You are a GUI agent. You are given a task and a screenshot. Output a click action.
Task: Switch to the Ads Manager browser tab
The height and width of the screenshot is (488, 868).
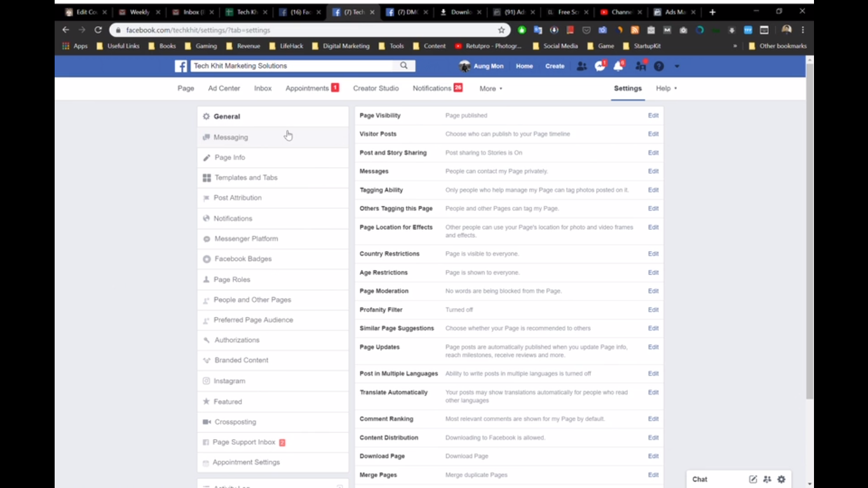coord(674,12)
